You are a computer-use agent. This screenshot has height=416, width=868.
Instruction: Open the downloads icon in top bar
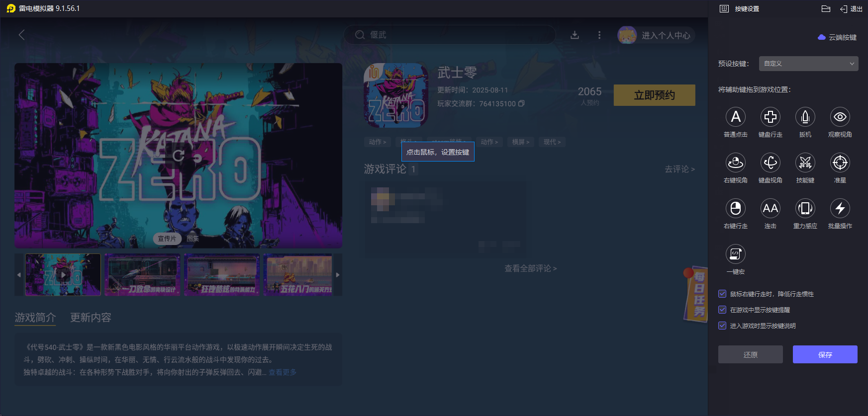pos(575,35)
